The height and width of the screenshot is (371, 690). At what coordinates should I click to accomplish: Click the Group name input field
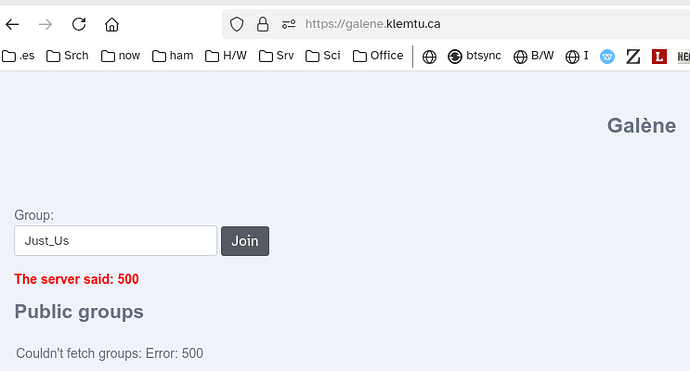click(115, 241)
